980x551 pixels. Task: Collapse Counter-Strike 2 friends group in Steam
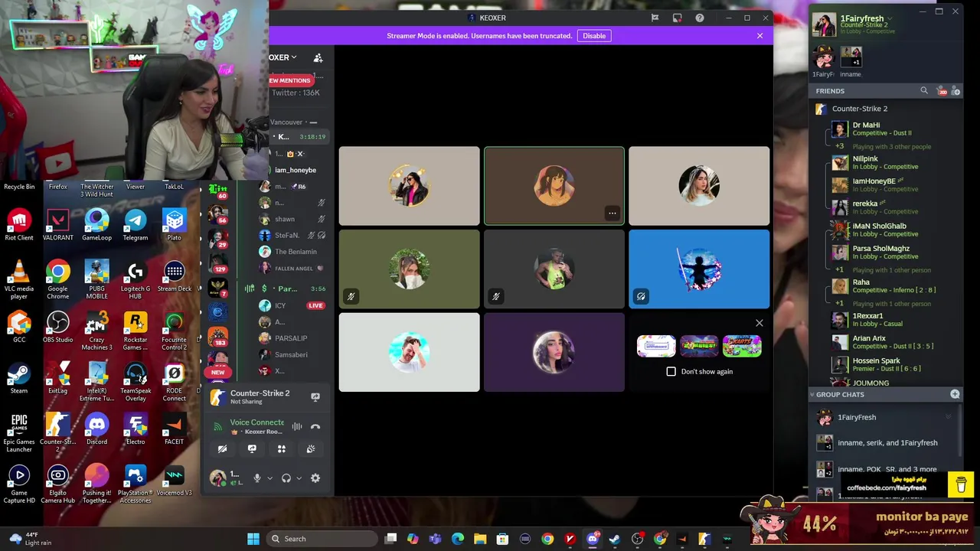[x=860, y=109]
